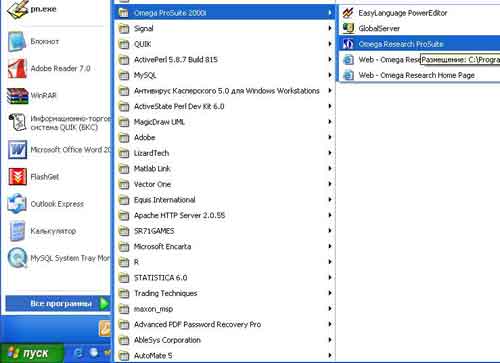Open QUIK (БКС) trading system icon
The image size is (500, 363).
(x=17, y=123)
